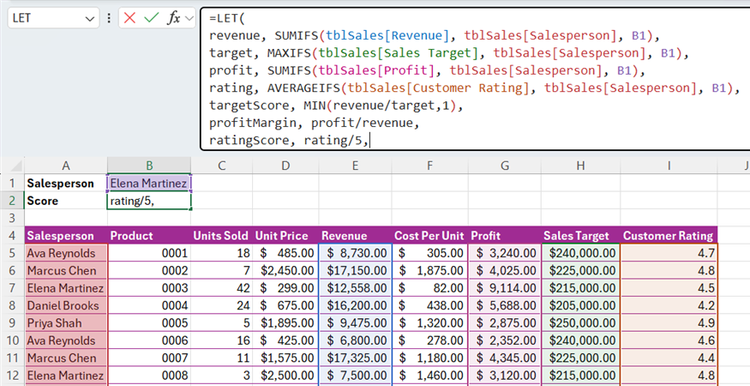Image resolution: width=750 pixels, height=386 pixels.
Task: Click the Sales Target table header
Action: pyautogui.click(x=581, y=235)
